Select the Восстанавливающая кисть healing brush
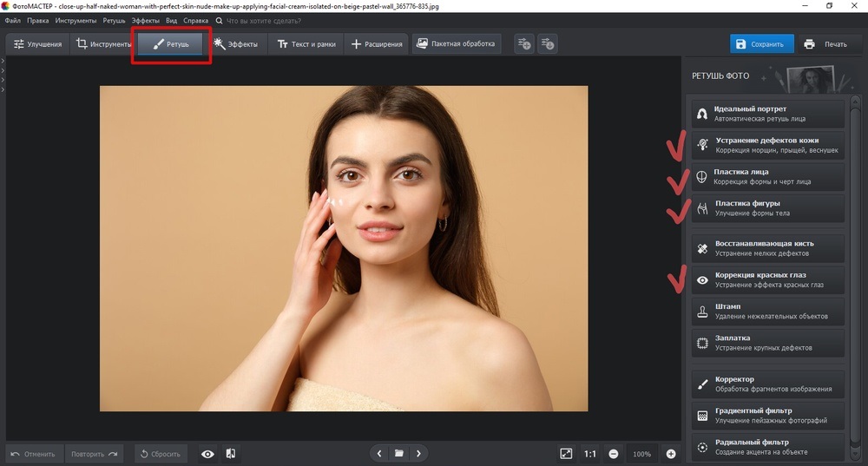Viewport: 868px width, 466px height. click(x=767, y=248)
